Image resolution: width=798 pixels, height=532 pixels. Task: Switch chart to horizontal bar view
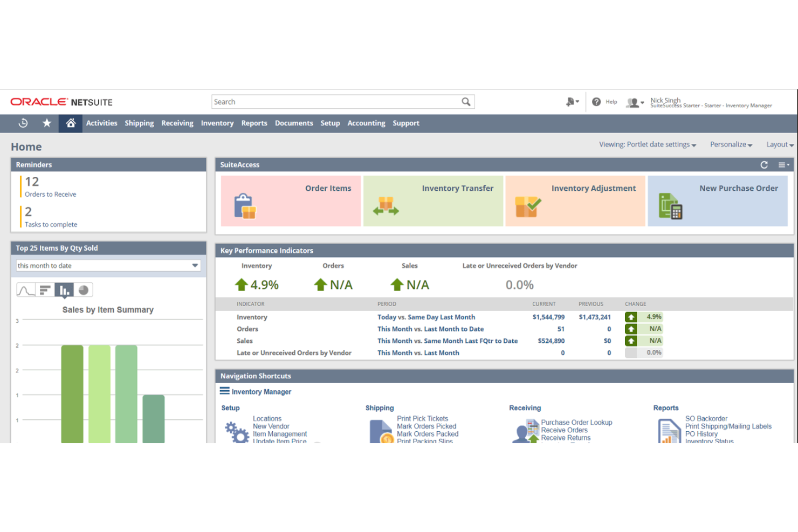click(45, 290)
